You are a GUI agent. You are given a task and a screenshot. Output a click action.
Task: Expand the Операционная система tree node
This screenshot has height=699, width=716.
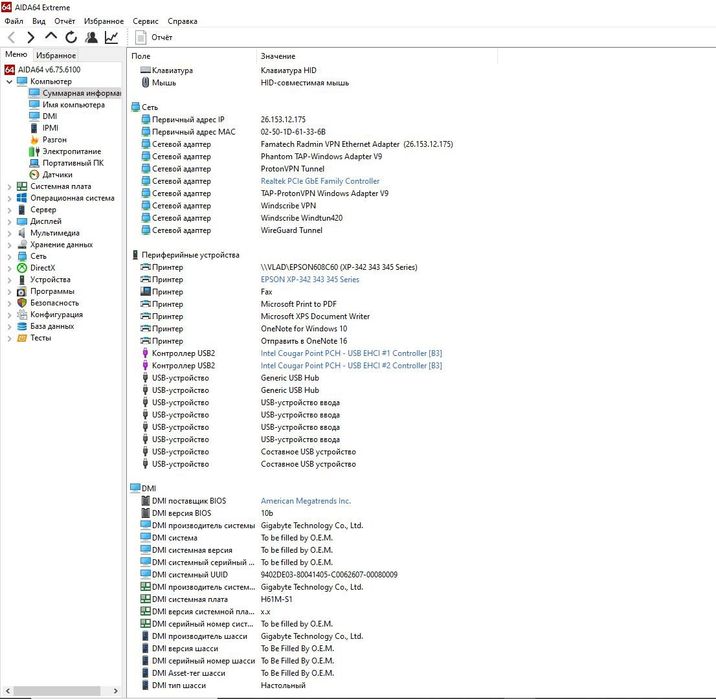pyautogui.click(x=9, y=198)
